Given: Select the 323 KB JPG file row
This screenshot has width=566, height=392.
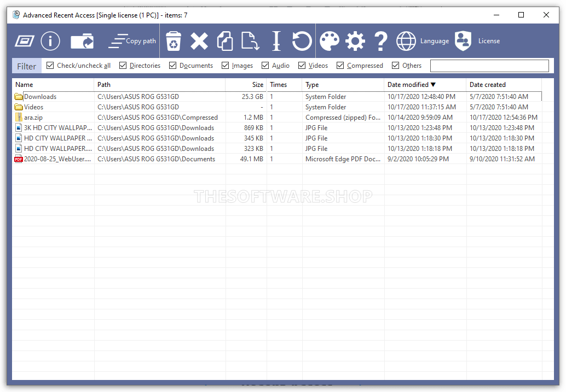Looking at the screenshot, I should (x=277, y=149).
